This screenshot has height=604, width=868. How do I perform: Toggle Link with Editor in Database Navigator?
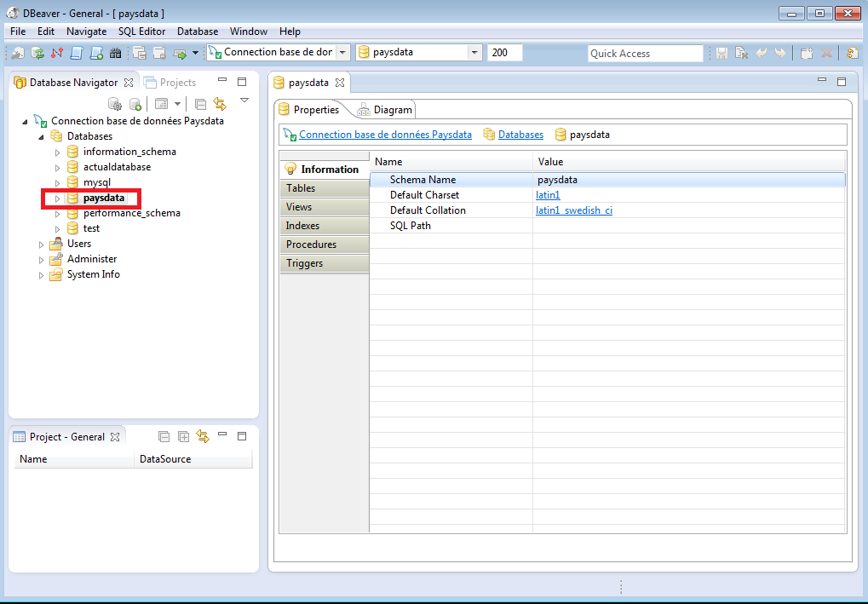click(x=220, y=104)
